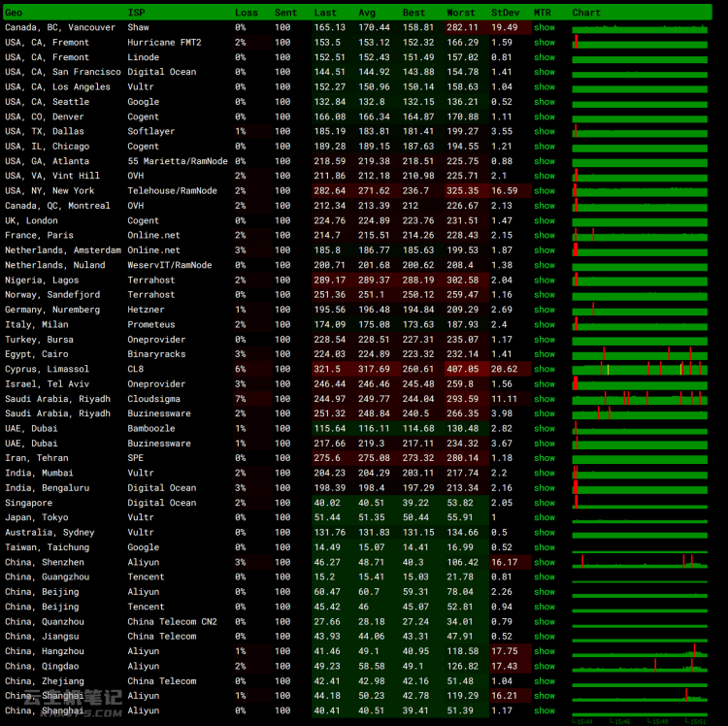Show MTR for Fremont Linode row

click(x=545, y=57)
